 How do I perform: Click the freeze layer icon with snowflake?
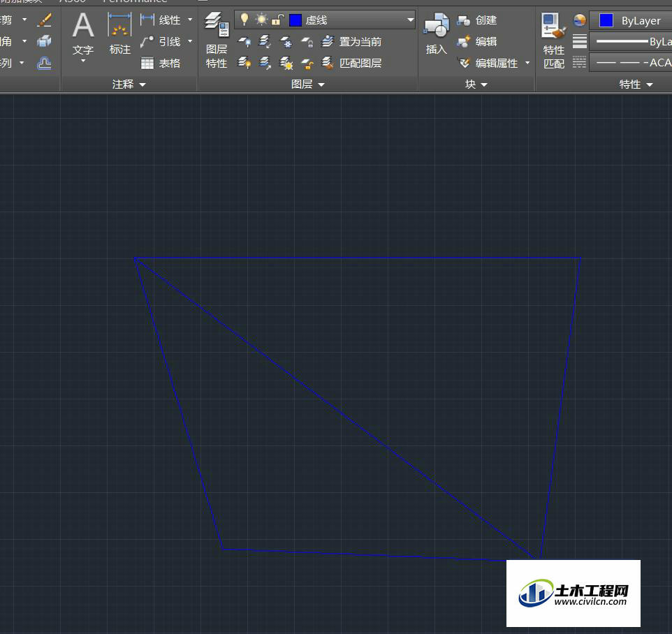point(286,42)
